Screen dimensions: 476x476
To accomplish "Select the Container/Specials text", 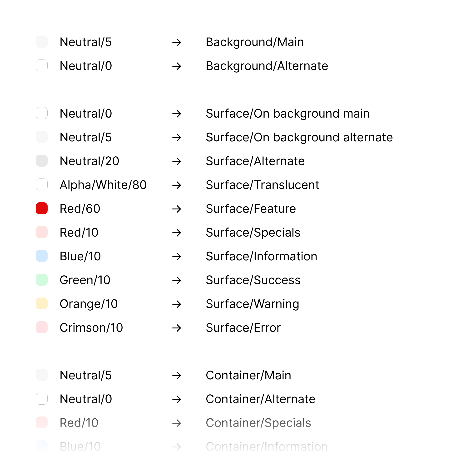I will click(258, 423).
